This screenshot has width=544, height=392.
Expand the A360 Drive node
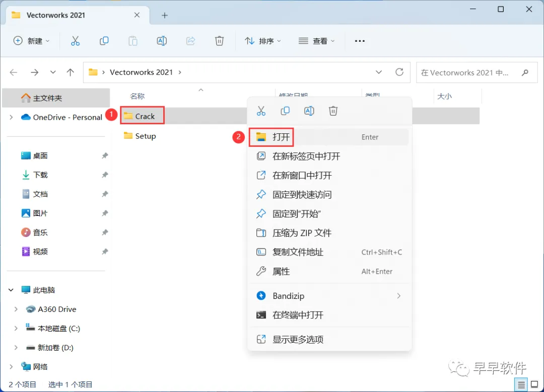point(16,309)
